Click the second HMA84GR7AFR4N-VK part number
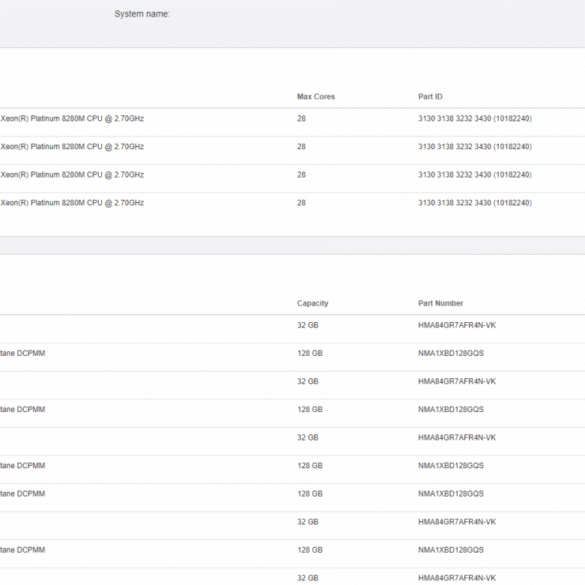This screenshot has height=585, width=585. coord(457,381)
